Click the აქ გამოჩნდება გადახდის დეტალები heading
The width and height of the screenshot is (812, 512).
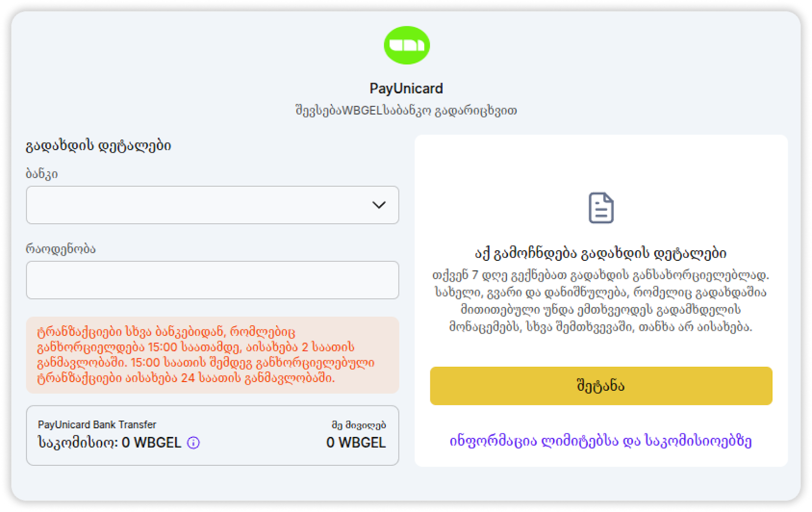pos(600,253)
